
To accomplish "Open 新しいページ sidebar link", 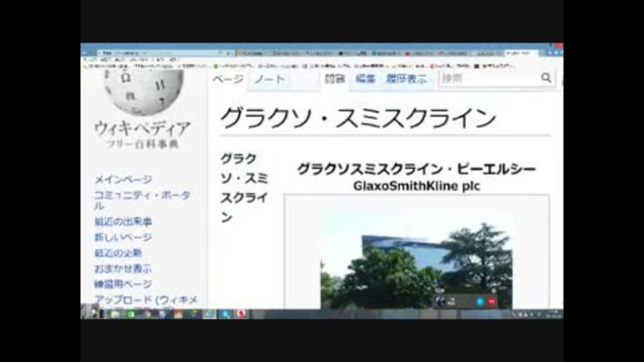I will 123,237.
